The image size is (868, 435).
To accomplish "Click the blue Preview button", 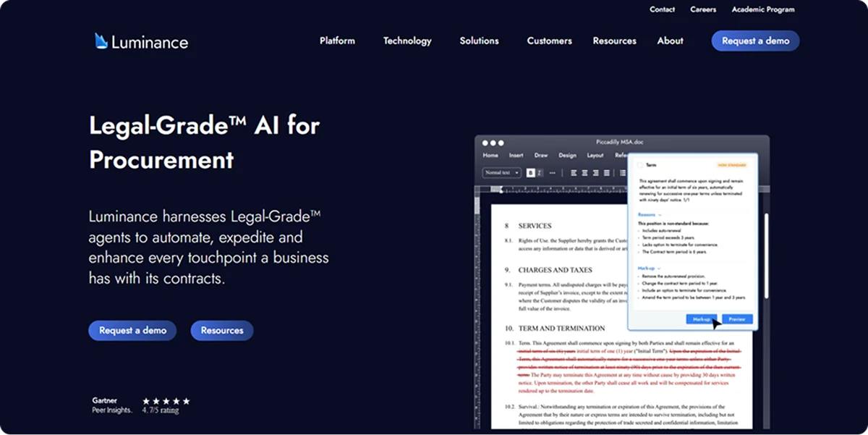I will click(x=737, y=319).
